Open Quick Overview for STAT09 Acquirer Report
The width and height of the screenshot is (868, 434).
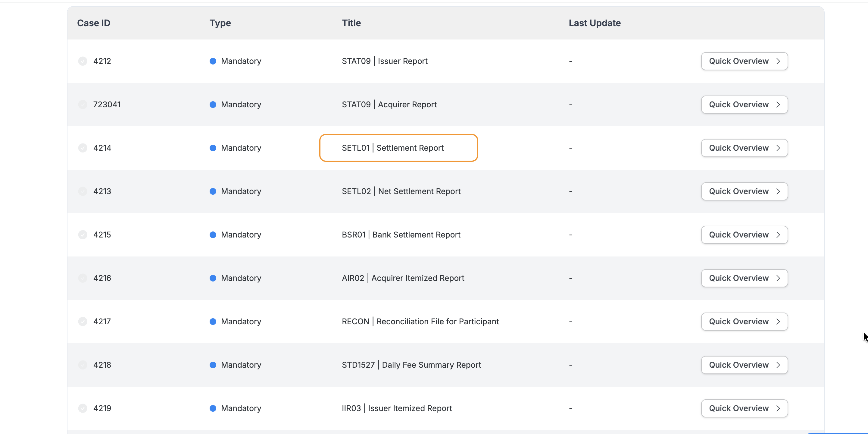(x=744, y=105)
